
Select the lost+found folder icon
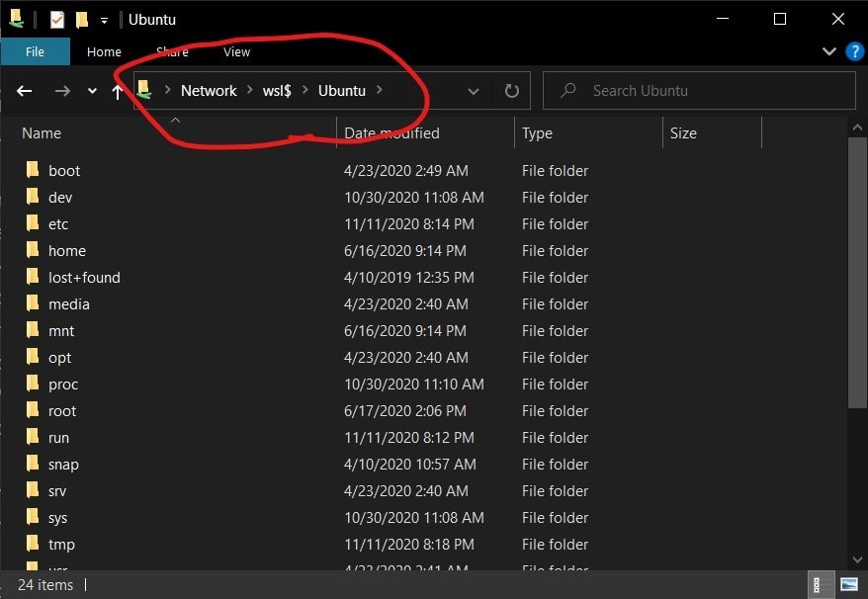tap(33, 276)
